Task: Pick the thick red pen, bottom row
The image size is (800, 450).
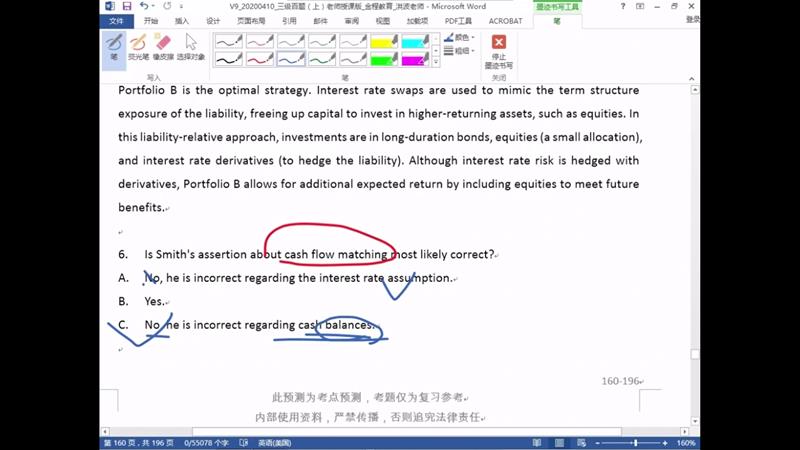Action: pos(260,59)
